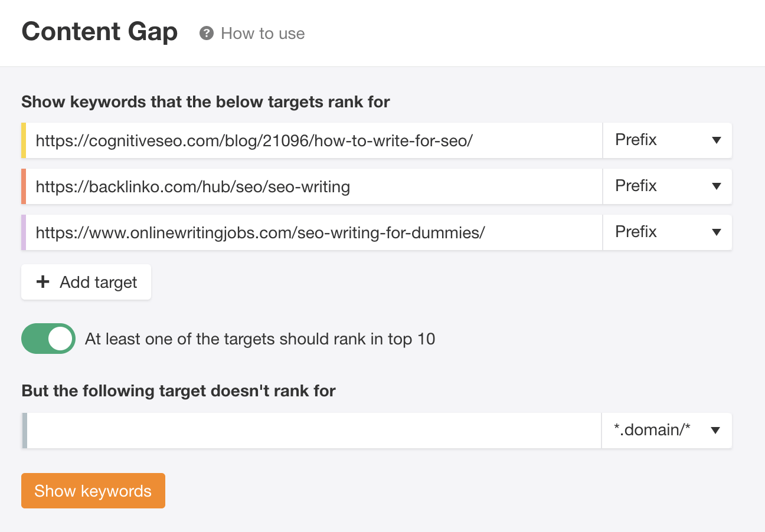Click the Content Gap page title
765x532 pixels.
pos(99,32)
